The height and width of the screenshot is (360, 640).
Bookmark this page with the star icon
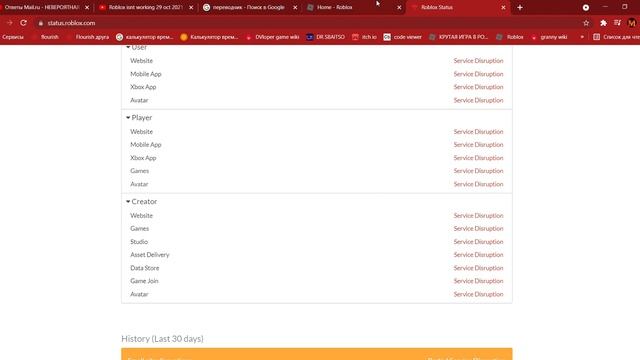[x=586, y=23]
